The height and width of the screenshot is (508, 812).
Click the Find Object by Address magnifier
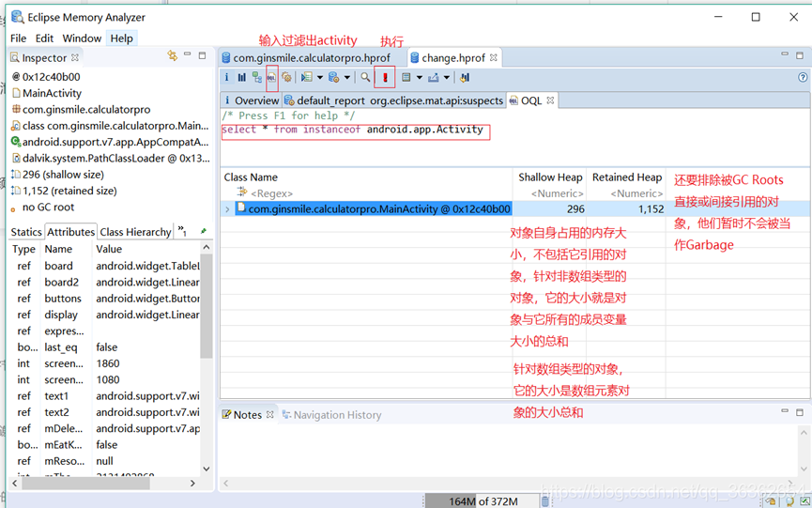365,77
